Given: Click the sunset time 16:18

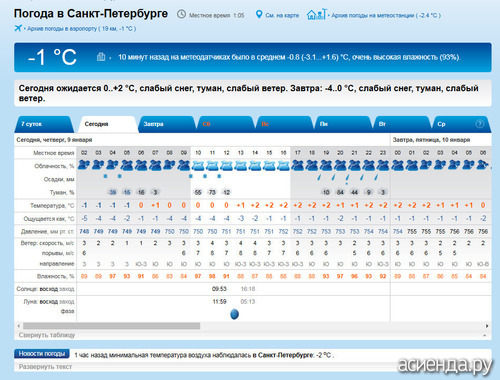Looking at the screenshot, I should click(248, 289).
